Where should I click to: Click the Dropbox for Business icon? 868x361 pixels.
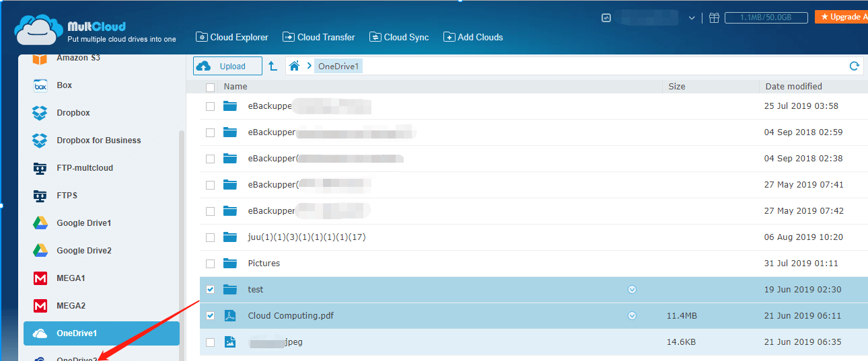40,141
